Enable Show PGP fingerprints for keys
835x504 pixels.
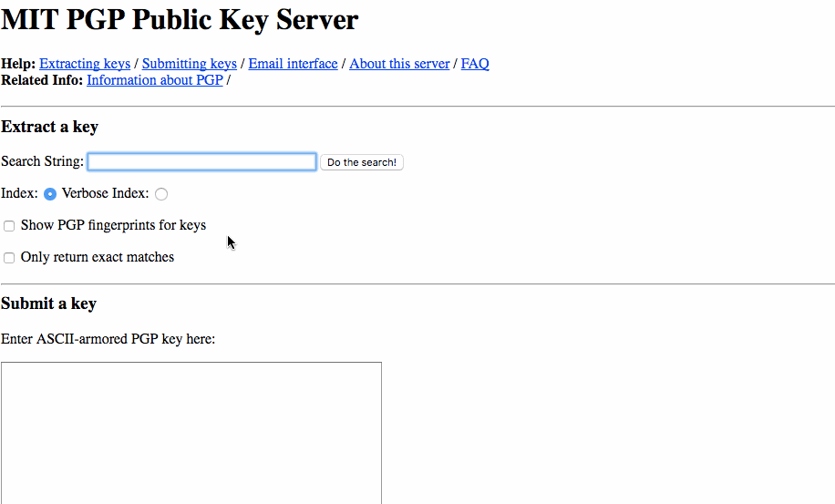pyautogui.click(x=9, y=226)
